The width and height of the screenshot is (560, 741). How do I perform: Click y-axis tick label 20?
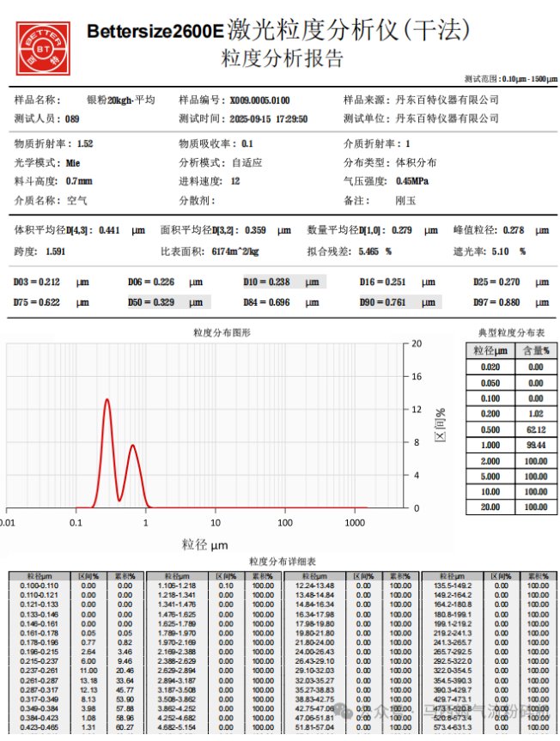(417, 344)
